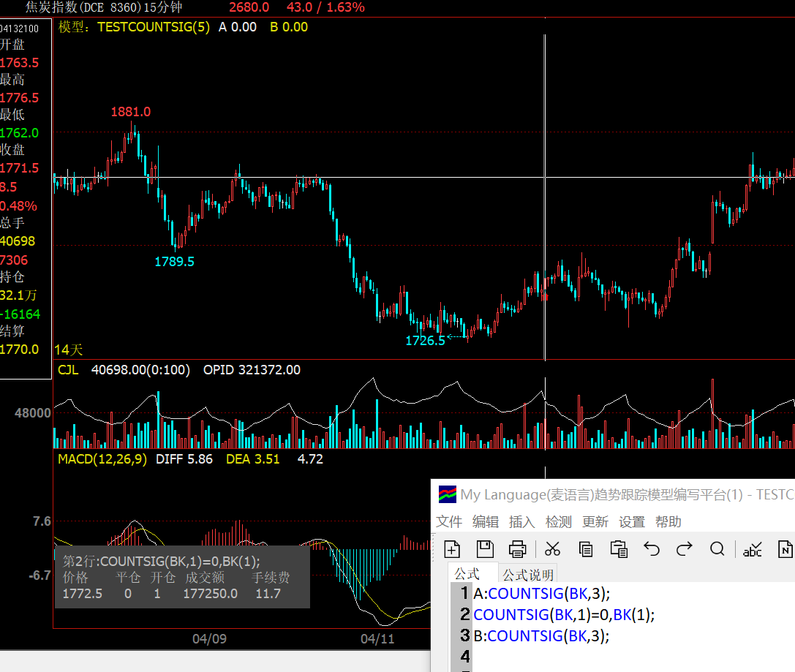This screenshot has width=795, height=672.
Task: Open search with the magnifier icon
Action: (717, 548)
